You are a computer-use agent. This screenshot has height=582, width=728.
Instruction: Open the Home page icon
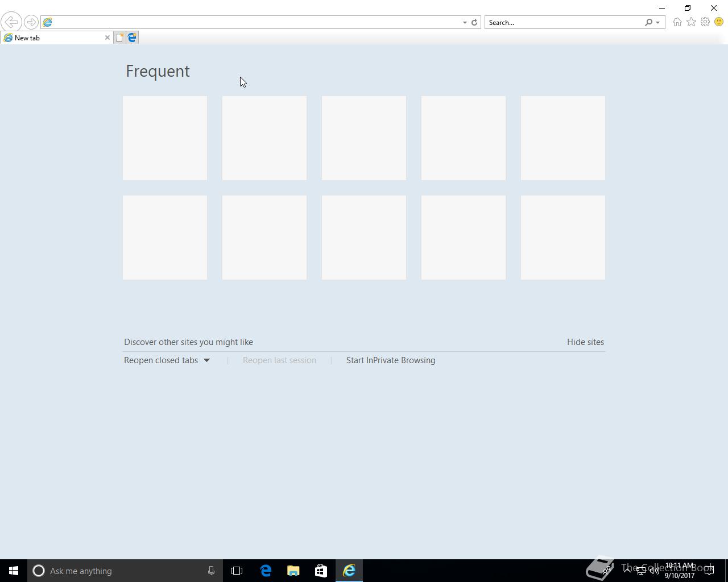click(677, 22)
